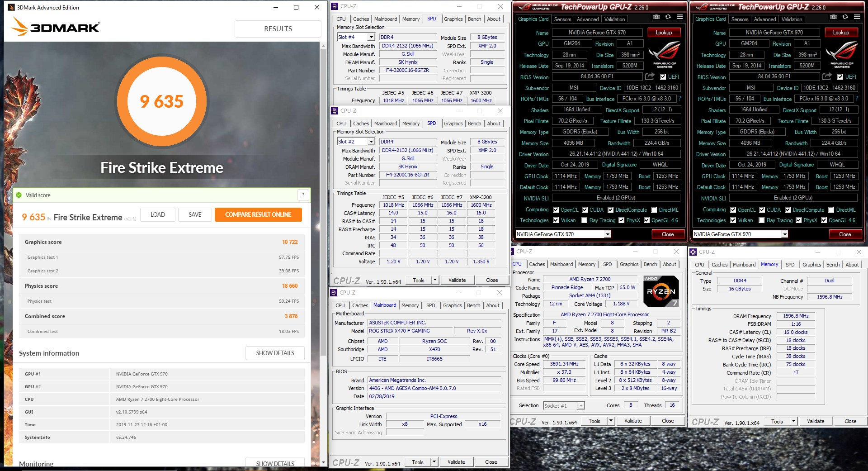Open the hamburger menu in left GPU-Z window
The image size is (868, 471).
679,17
